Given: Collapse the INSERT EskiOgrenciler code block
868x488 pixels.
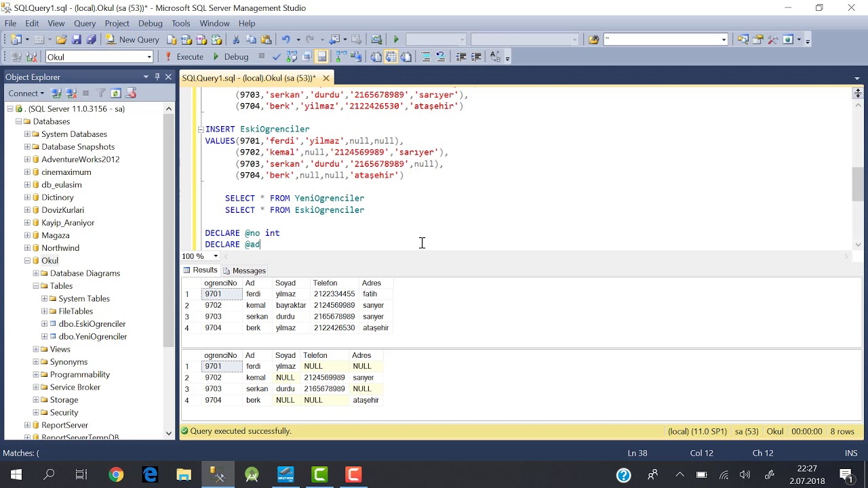Looking at the screenshot, I should click(201, 129).
